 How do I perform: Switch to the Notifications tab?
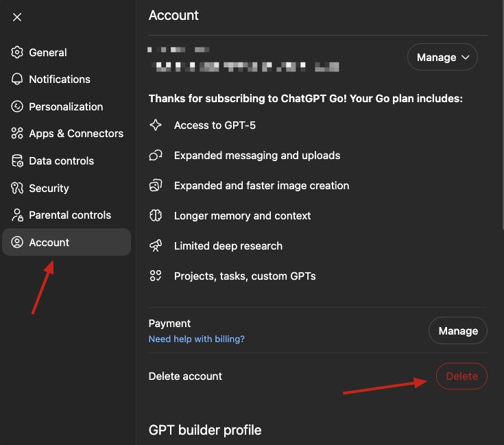67,79
